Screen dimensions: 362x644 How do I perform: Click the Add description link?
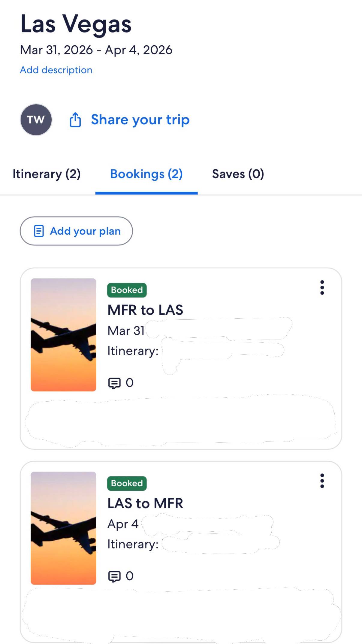click(x=56, y=70)
